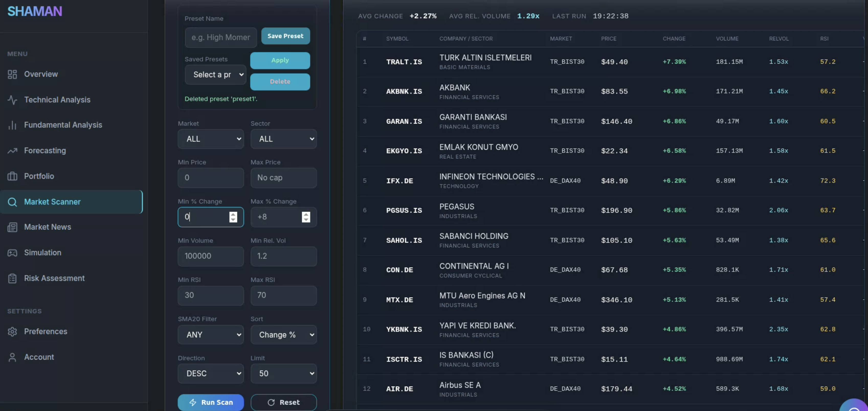
Task: Apply the selected preset
Action: click(x=280, y=60)
